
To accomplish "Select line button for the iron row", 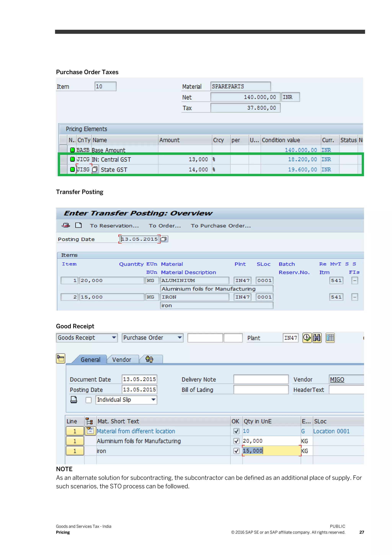I will 75,451.
